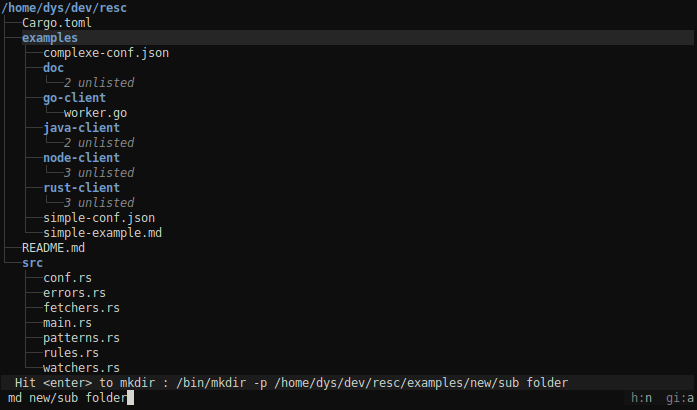The height and width of the screenshot is (410, 697).
Task: Toggle the gi:a gitignore flag
Action: pos(680,398)
